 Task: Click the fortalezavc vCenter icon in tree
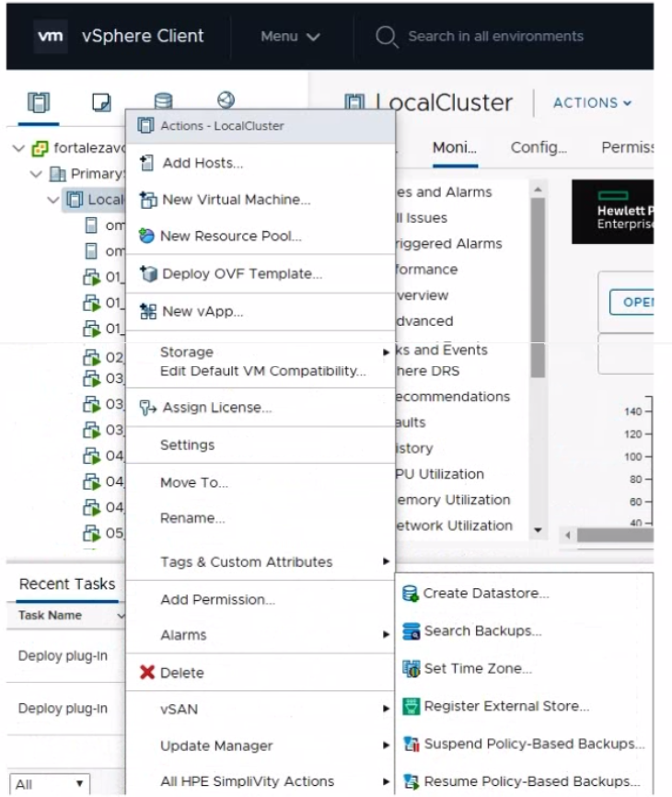[x=40, y=148]
